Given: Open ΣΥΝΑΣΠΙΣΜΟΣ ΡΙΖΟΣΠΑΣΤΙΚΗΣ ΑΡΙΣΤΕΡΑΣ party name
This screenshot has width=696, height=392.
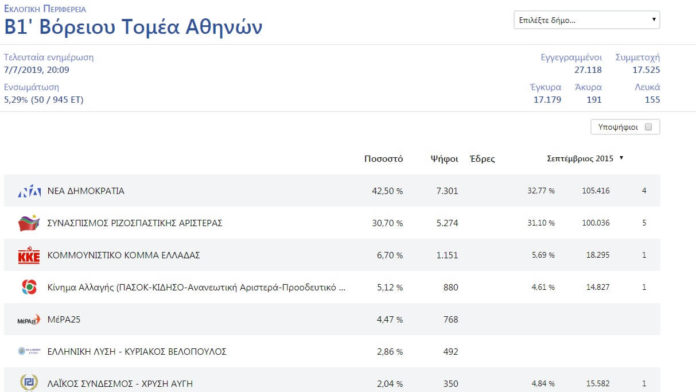Looking at the screenshot, I should 134,223.
